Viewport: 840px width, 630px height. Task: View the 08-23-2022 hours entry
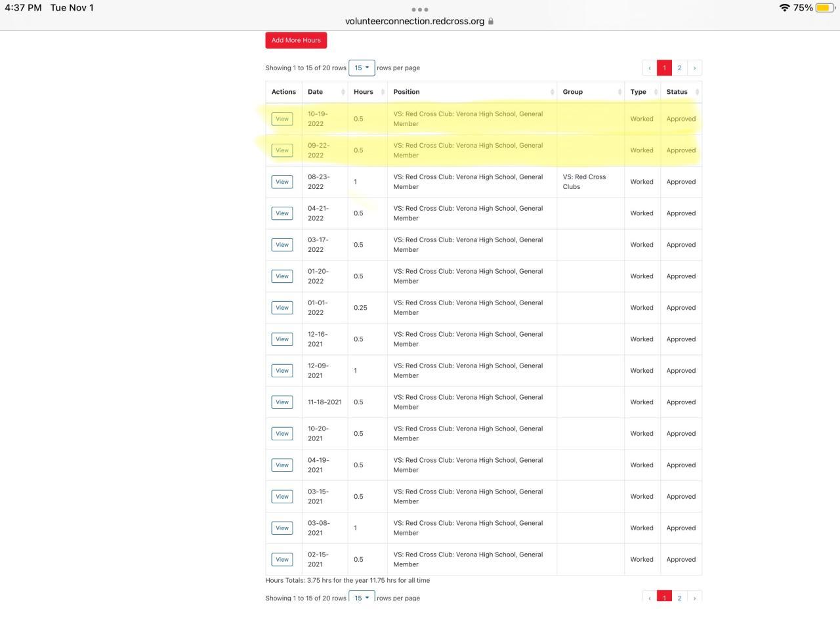pos(282,182)
